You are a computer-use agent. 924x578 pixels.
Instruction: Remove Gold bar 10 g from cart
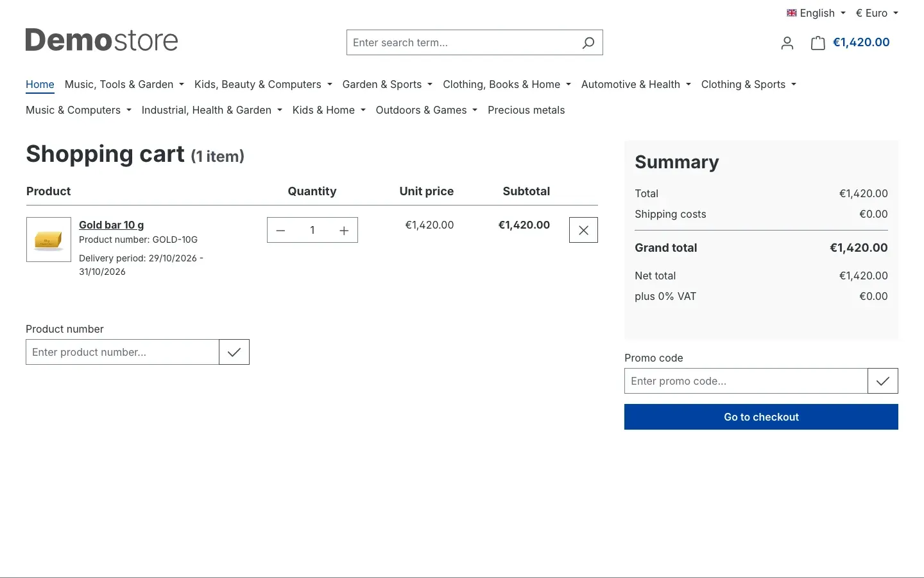(583, 230)
